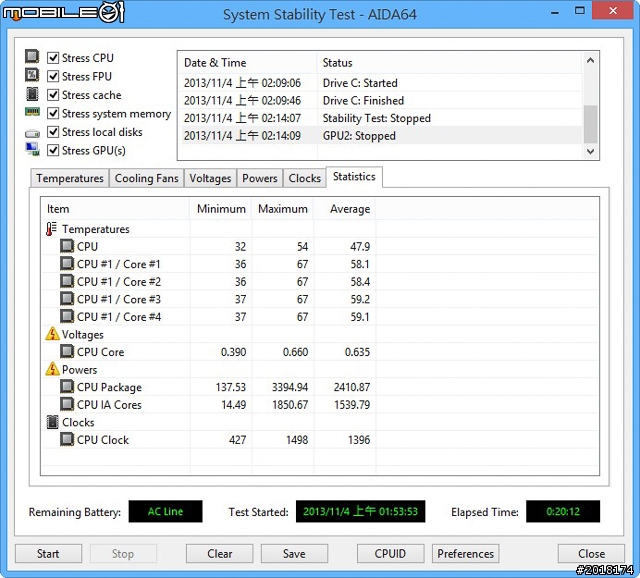Show the Powers tab
Viewport: 640px width, 578px height.
click(260, 178)
